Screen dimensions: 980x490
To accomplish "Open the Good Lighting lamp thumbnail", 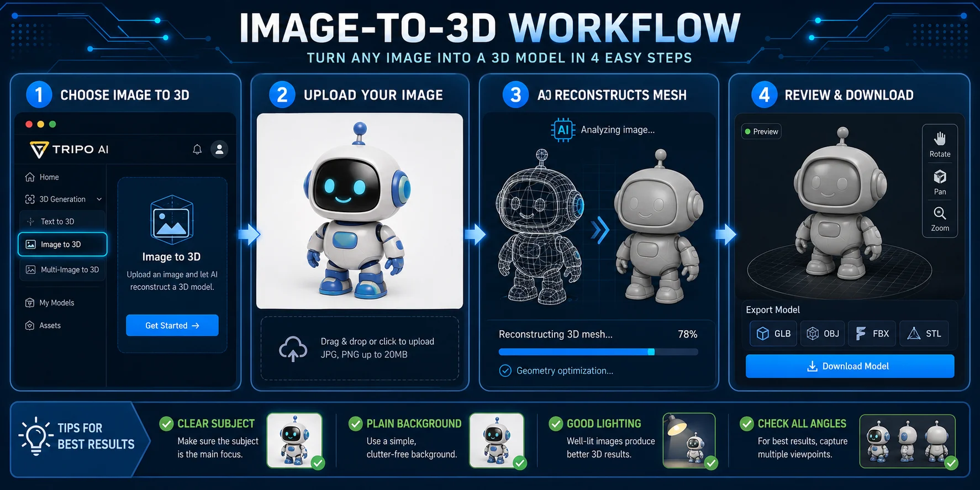I will [689, 440].
